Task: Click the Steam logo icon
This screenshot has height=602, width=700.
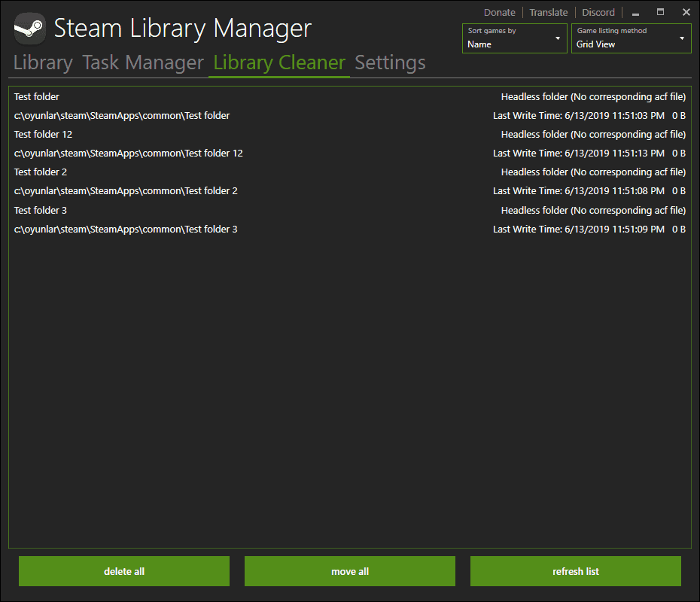Action: point(30,29)
